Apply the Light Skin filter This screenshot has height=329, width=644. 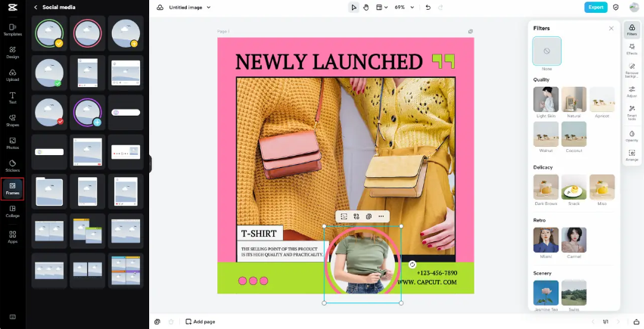[546, 99]
